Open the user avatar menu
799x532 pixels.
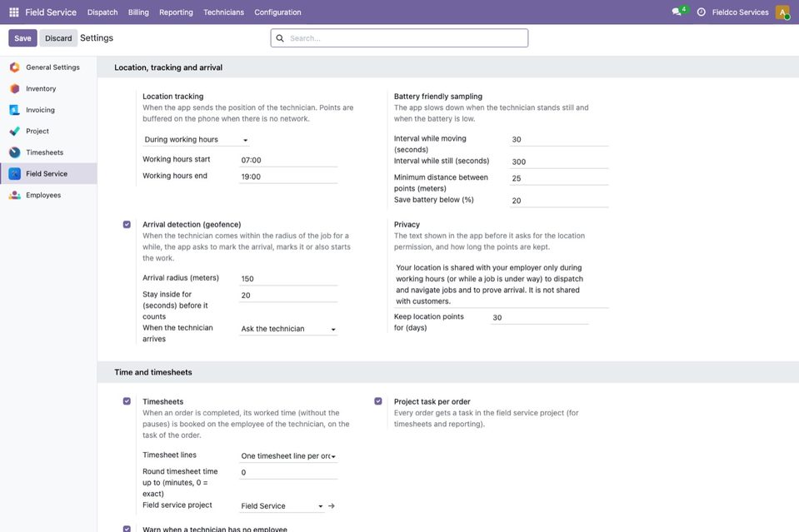[782, 12]
